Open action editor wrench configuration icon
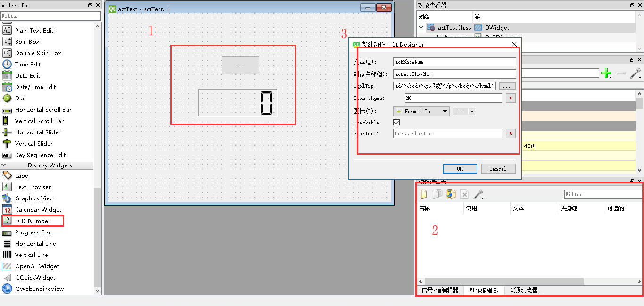The height and width of the screenshot is (306, 644). pos(478,194)
